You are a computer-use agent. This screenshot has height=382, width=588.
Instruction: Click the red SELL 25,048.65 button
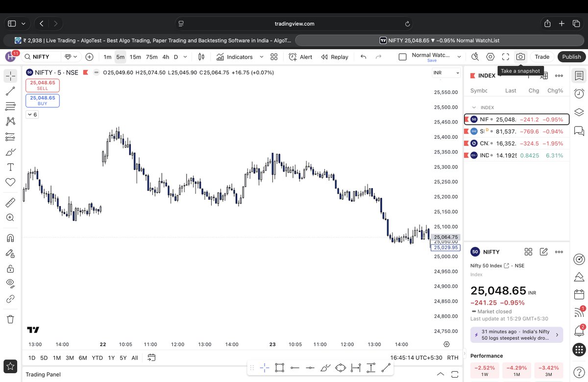click(x=43, y=86)
